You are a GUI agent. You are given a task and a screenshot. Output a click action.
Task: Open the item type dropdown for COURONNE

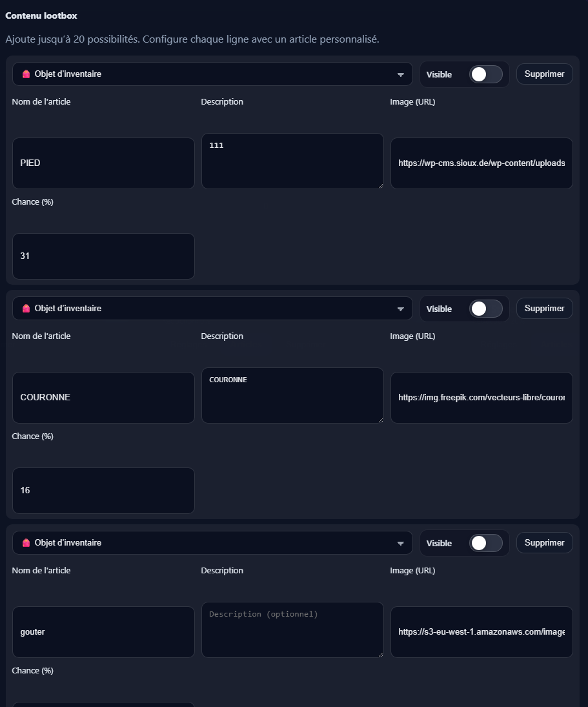(212, 309)
